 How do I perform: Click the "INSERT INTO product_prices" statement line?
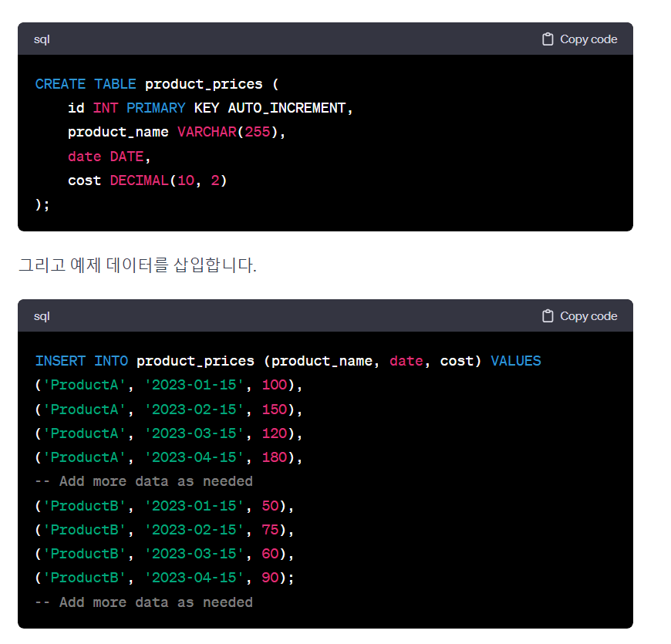(288, 361)
